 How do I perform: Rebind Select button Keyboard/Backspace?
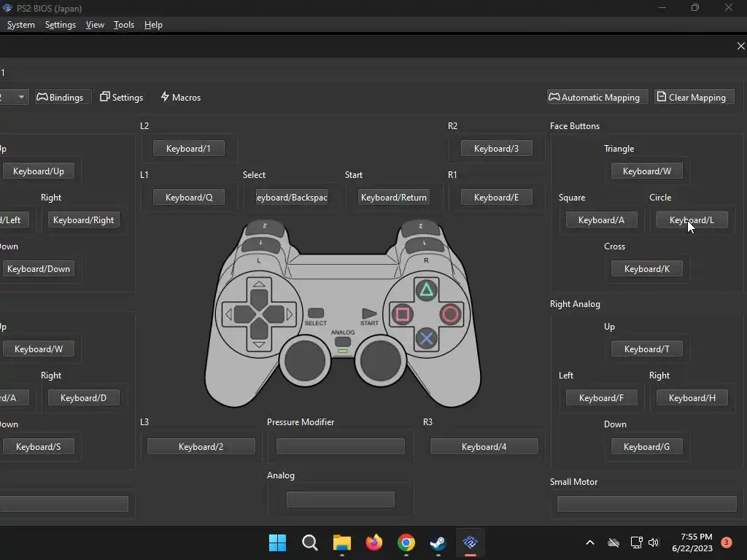(292, 197)
